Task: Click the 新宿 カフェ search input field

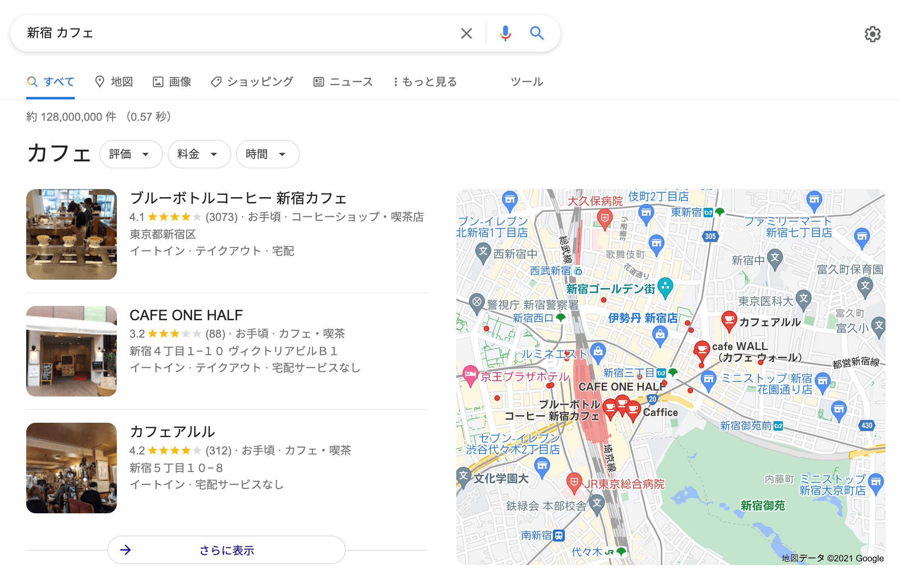Action: [x=238, y=33]
